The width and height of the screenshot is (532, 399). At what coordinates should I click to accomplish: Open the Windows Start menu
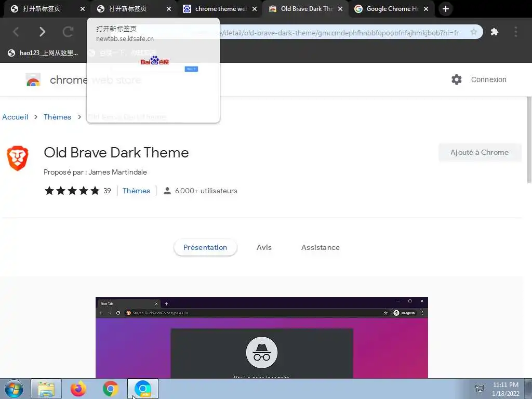[14, 389]
